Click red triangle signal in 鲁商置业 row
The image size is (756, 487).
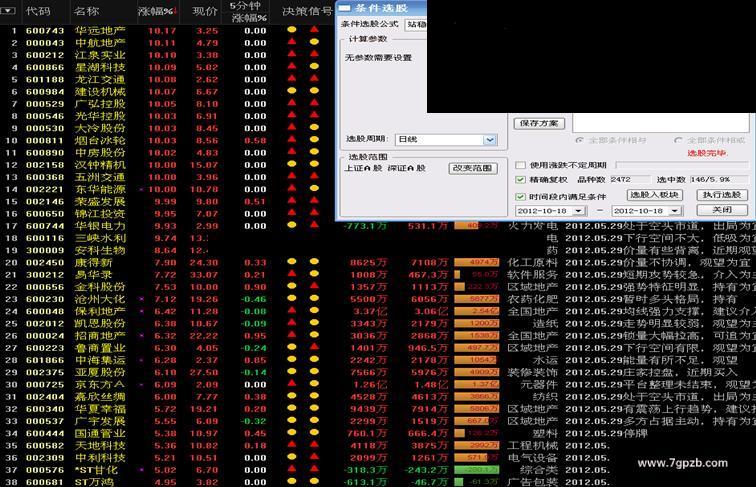point(314,347)
